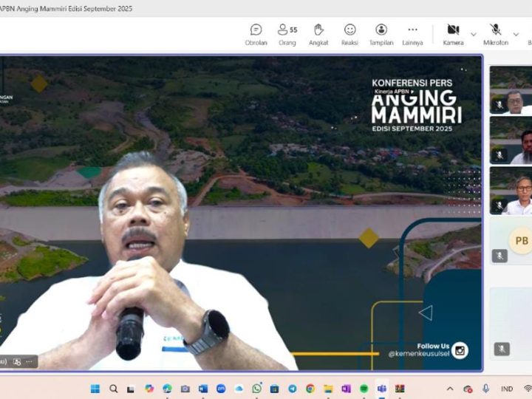Open the Obrolan chat panel
The height and width of the screenshot is (399, 532).
[256, 34]
